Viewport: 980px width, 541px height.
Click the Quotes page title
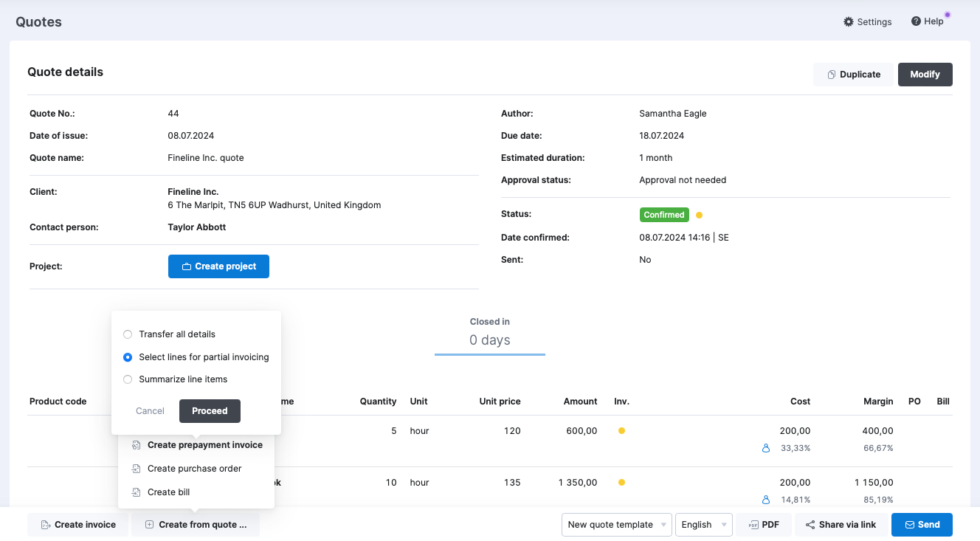[38, 22]
